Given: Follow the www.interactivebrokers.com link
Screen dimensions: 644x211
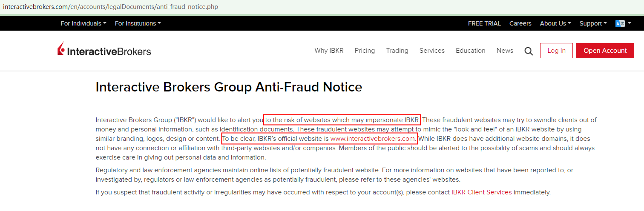Looking at the screenshot, I should [x=373, y=139].
